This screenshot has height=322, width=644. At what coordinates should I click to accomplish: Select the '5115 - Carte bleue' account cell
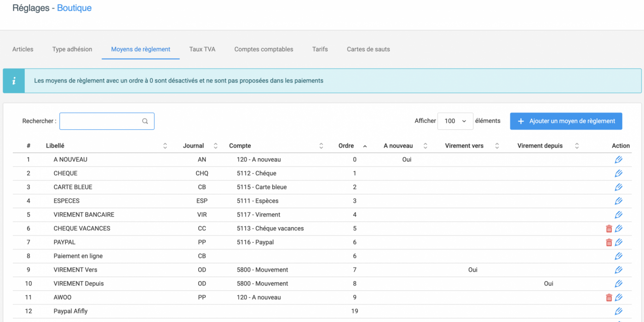(x=261, y=187)
